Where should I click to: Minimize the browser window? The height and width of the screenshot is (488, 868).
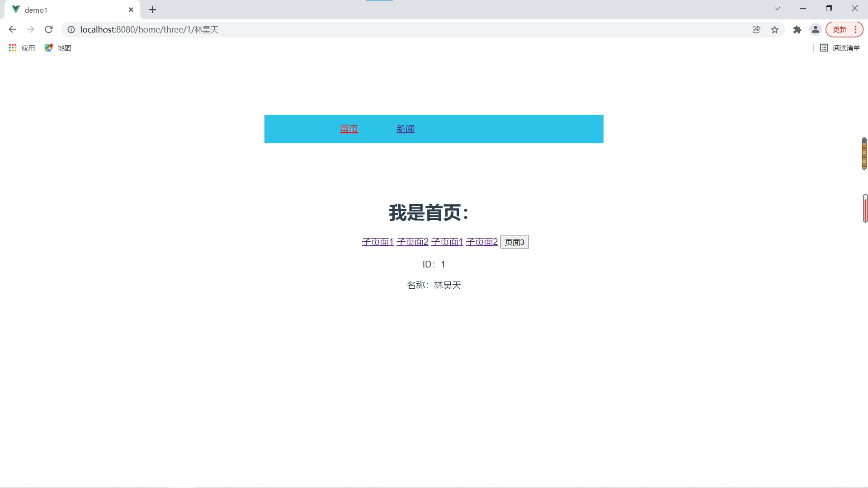click(x=803, y=9)
